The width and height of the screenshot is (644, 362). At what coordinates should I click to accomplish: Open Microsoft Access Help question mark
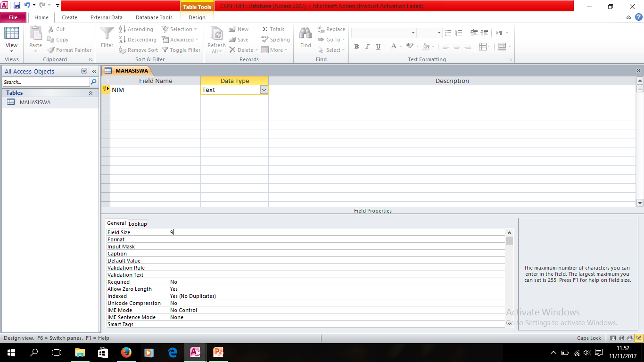pos(638,17)
